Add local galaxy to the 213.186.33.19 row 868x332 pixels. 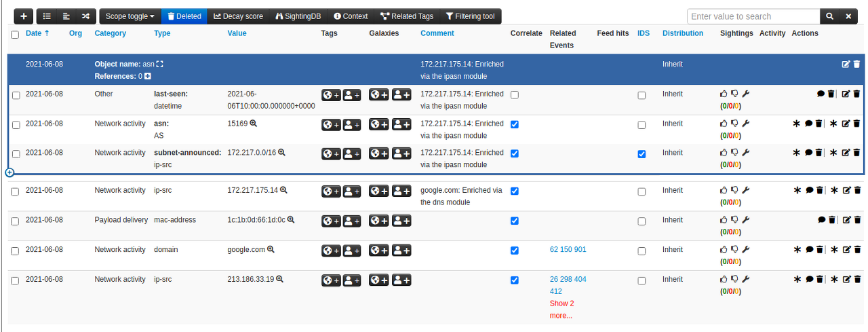pos(402,280)
